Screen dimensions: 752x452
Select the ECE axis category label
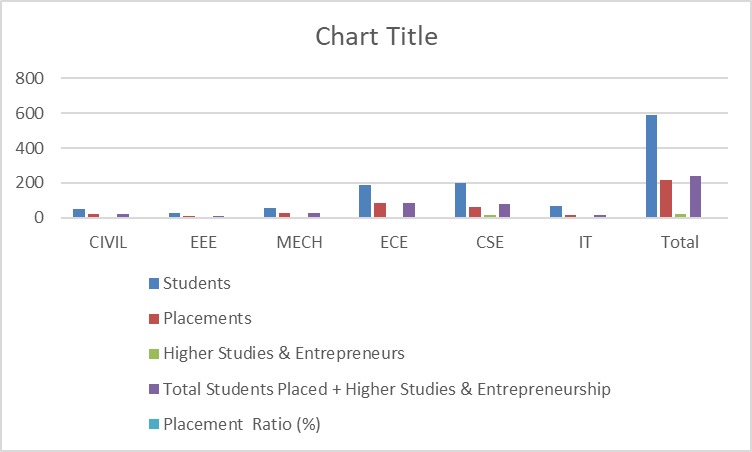394,242
